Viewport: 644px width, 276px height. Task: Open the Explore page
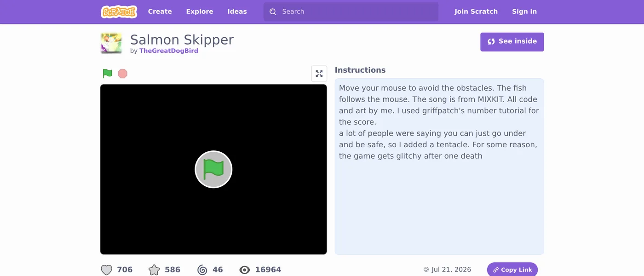[200, 11]
